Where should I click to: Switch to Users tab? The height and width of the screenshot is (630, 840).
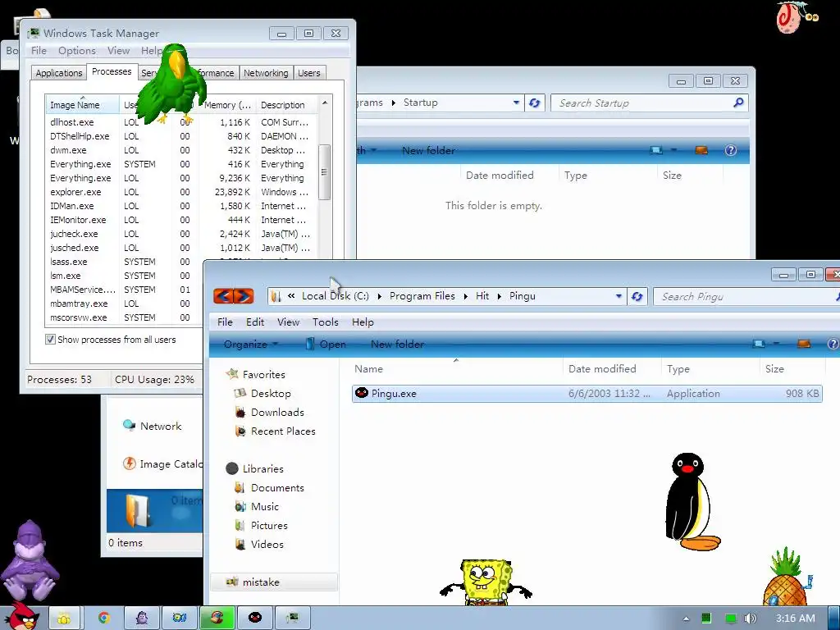pyautogui.click(x=309, y=73)
